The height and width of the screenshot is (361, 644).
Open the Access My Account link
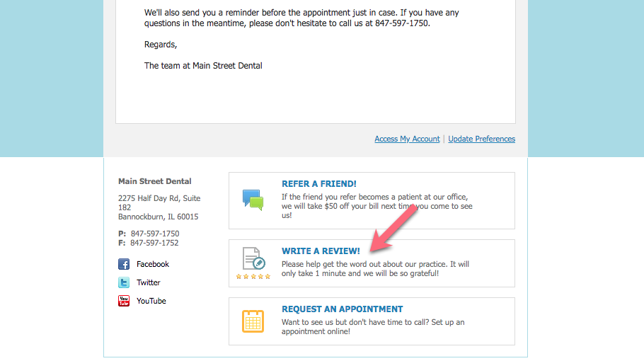coord(407,139)
